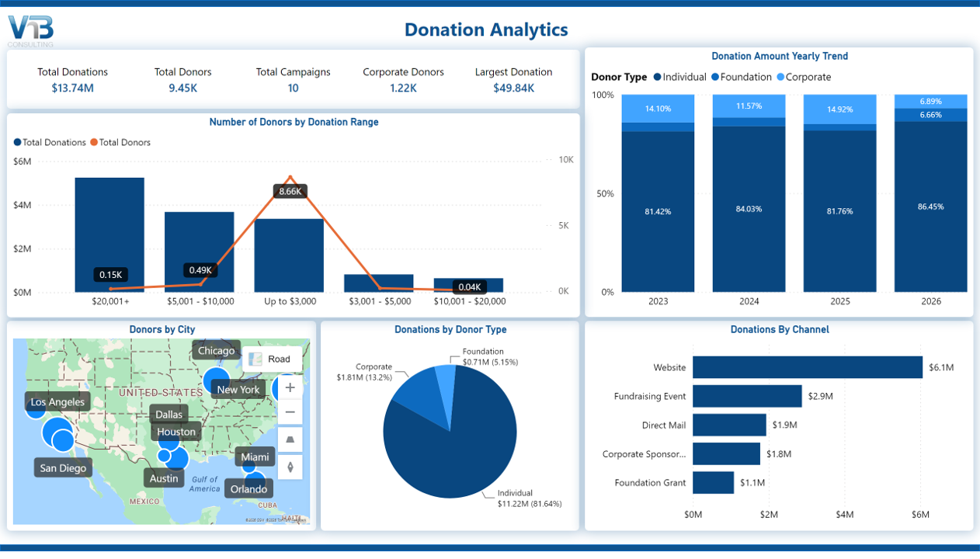Screen dimensions: 980x559
Task: Select the Foundation legend color dot
Action: tap(715, 77)
